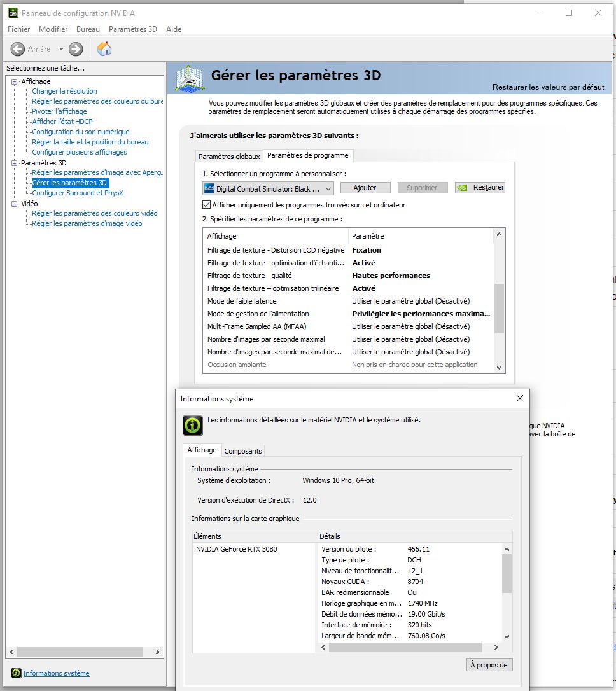Viewport: 616px width, 691px height.
Task: Open the Digital Combat Simulator program dropdown
Action: [x=268, y=188]
